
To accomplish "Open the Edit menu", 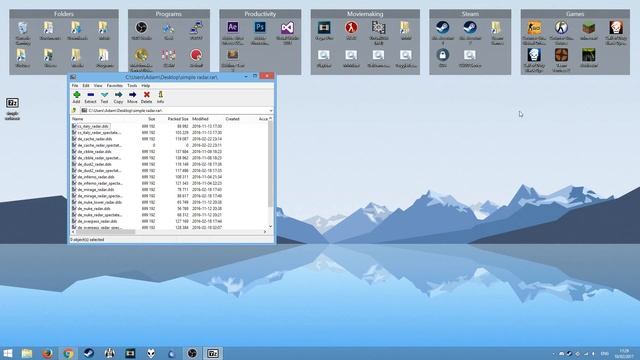I will click(86, 86).
